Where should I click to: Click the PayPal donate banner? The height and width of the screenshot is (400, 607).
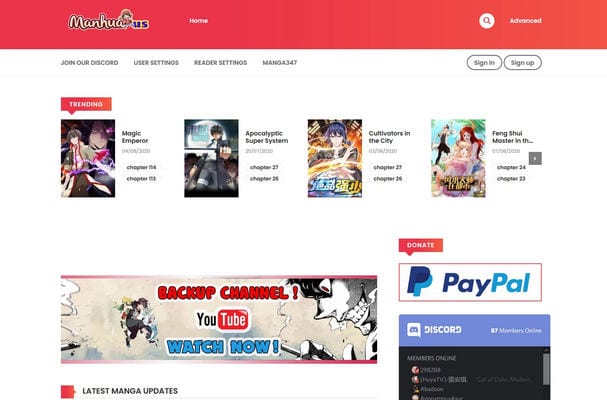click(x=470, y=282)
